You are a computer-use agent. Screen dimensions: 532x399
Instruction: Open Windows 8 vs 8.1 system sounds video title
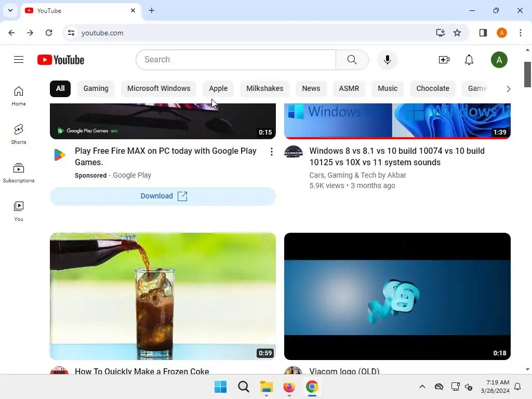(x=397, y=156)
